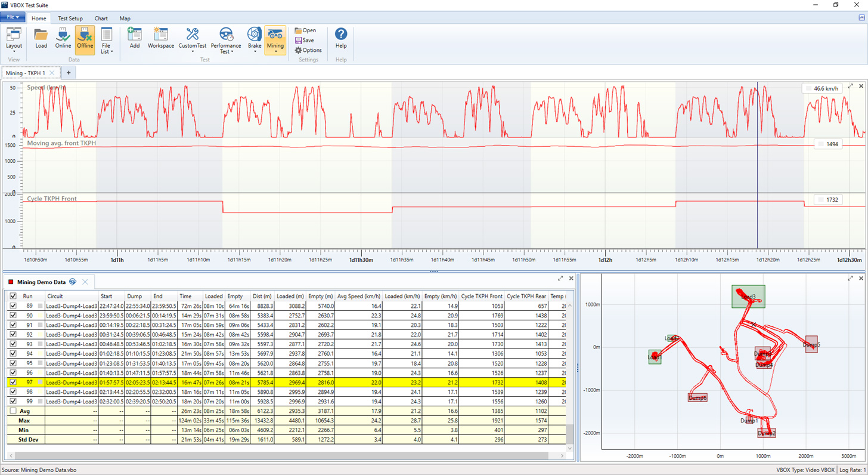
Task: Uncheck run 92 checkbox
Action: [13, 334]
